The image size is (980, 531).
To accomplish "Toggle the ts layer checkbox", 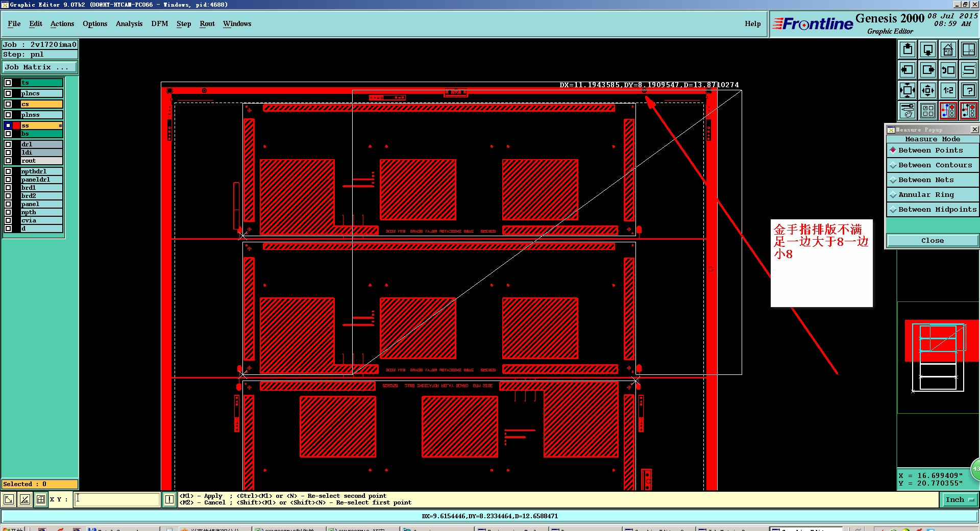I will (x=8, y=83).
